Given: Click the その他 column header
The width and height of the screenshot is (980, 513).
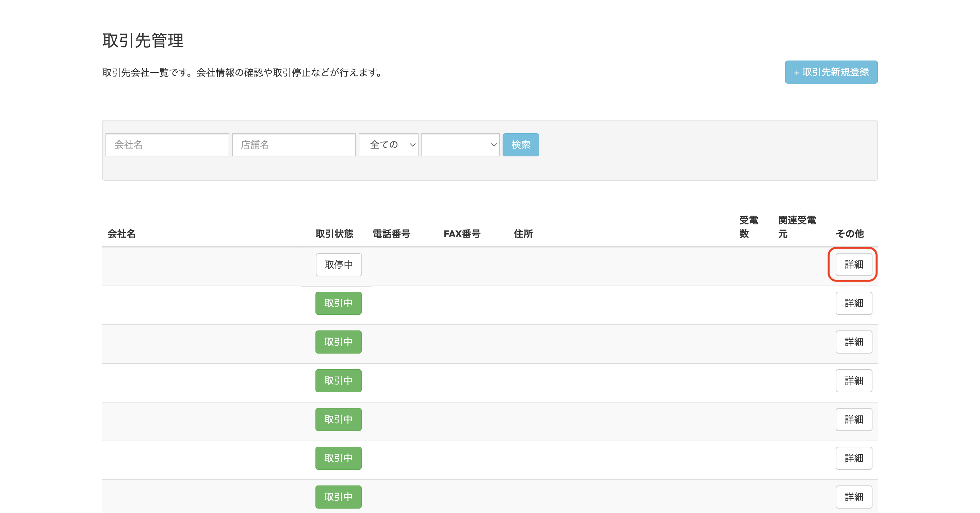Looking at the screenshot, I should pyautogui.click(x=850, y=234).
